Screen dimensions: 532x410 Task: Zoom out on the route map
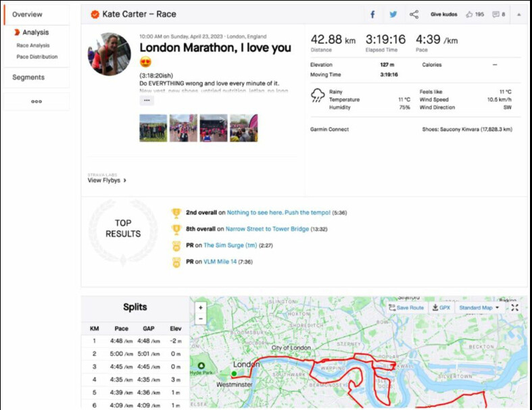pyautogui.click(x=201, y=318)
